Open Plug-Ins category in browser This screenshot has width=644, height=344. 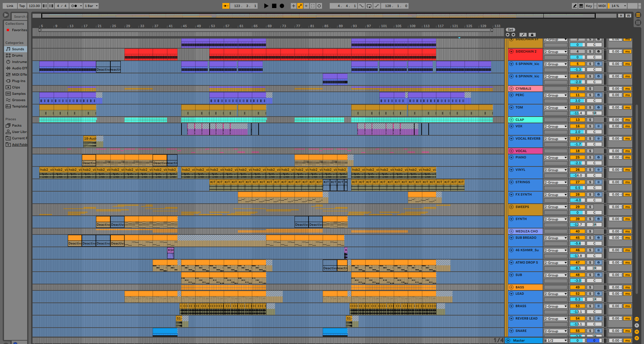click(16, 81)
